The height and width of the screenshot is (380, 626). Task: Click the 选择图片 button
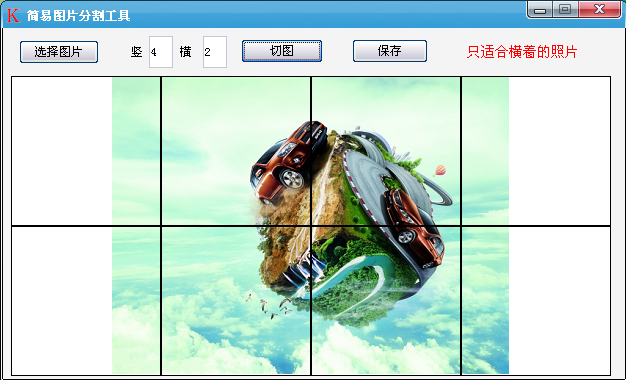point(59,52)
